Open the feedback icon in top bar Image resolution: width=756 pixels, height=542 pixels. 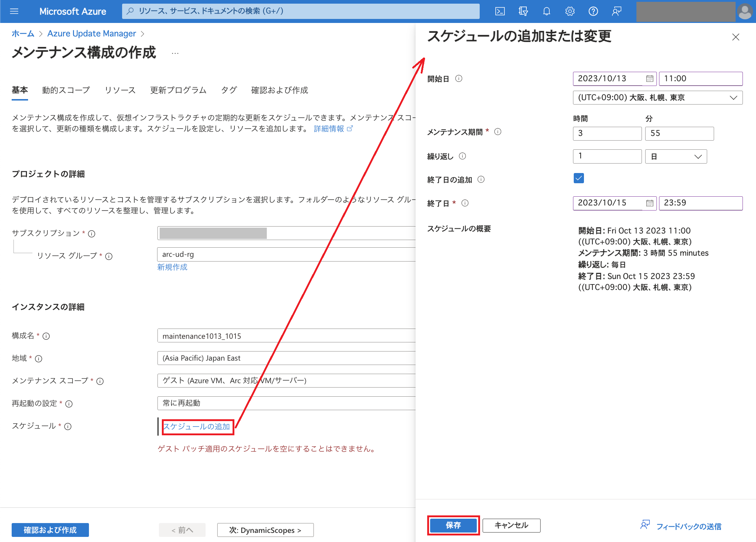(x=616, y=11)
